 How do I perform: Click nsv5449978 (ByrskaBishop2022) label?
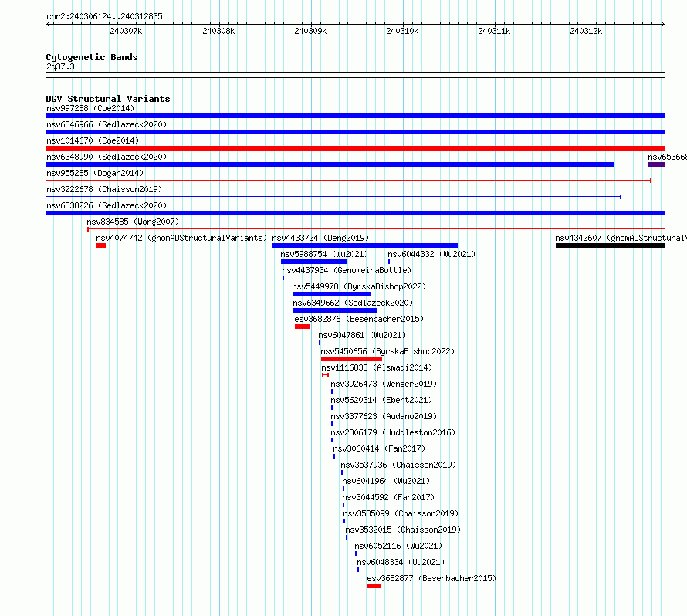[359, 286]
